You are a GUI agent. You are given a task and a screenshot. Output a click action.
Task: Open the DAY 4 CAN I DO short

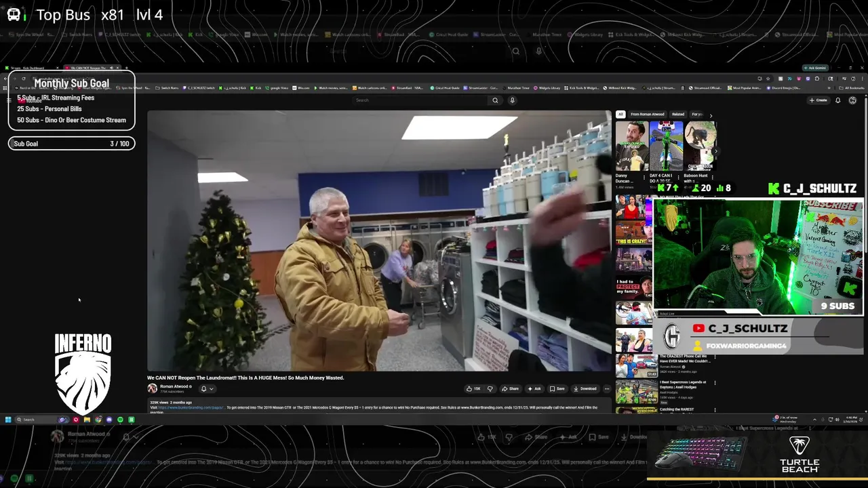pyautogui.click(x=666, y=146)
